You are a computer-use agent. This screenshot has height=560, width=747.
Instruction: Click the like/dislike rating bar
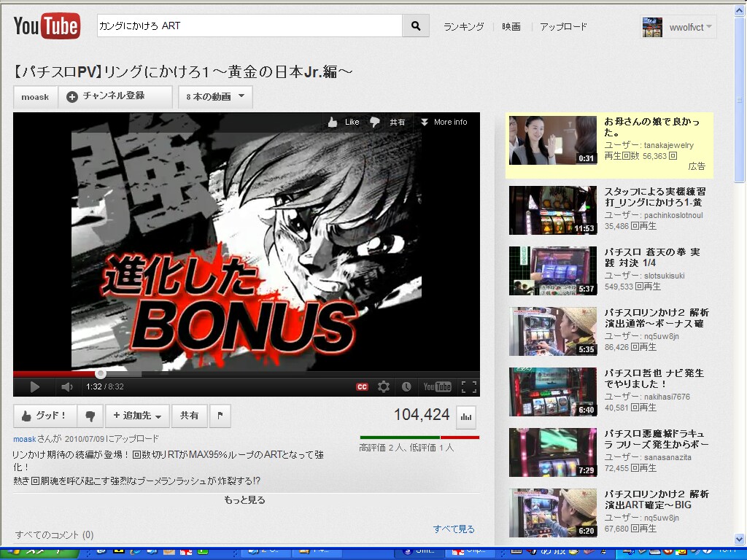point(419,437)
